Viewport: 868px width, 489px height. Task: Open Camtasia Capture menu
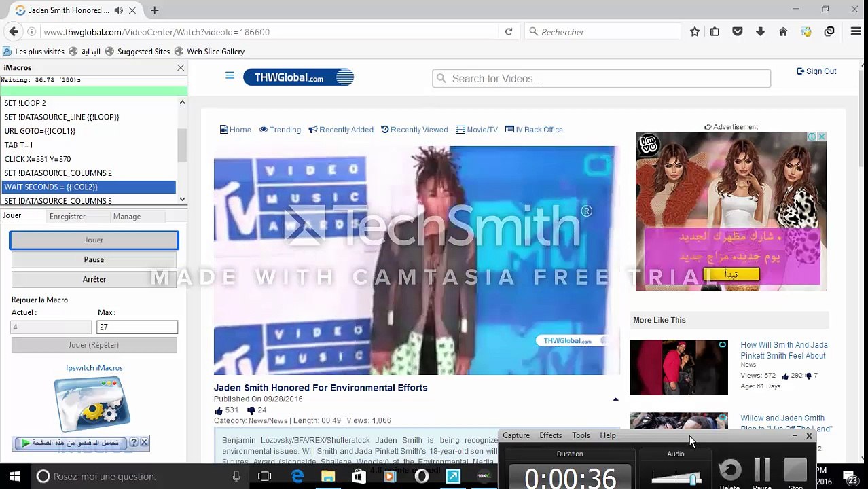point(516,435)
